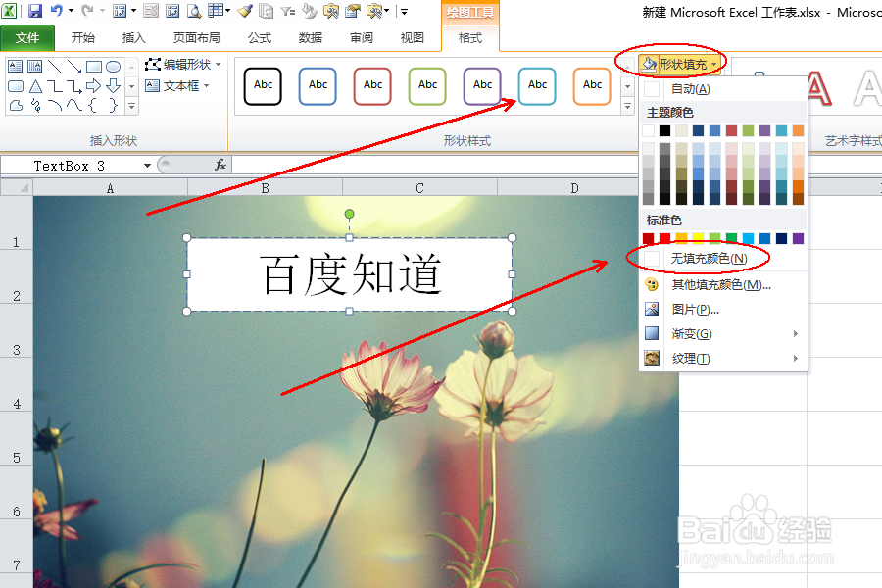The width and height of the screenshot is (882, 588).
Task: Pick the down arrow shape
Action: point(113,86)
